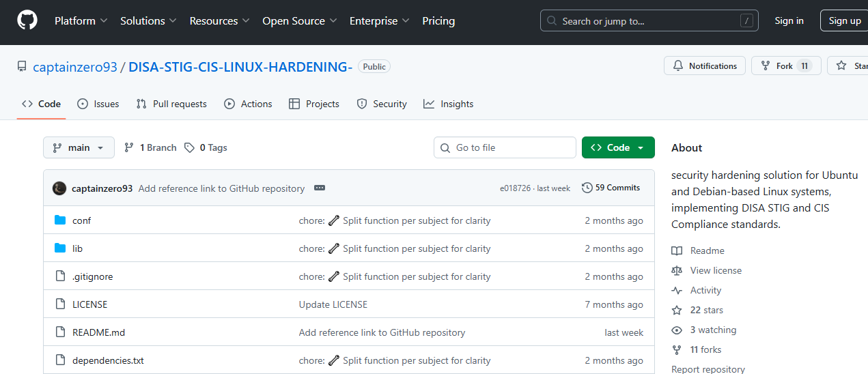
Task: Click the conf folder icon
Action: [60, 220]
